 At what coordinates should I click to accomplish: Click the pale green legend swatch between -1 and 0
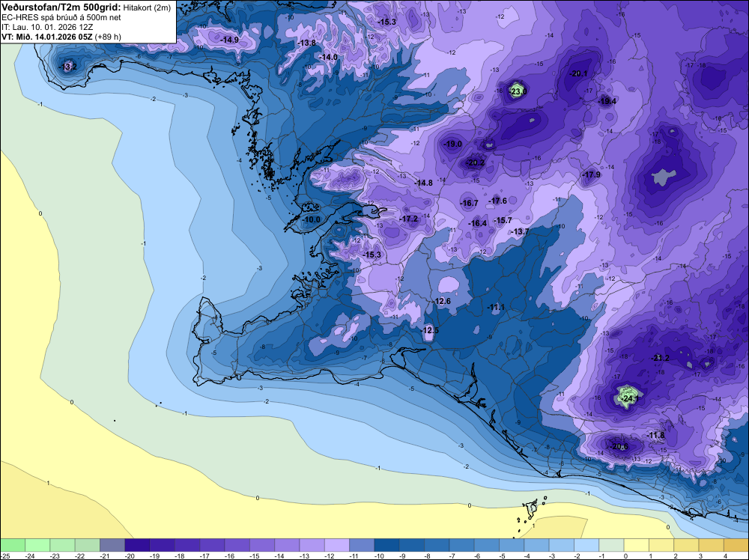pyautogui.click(x=611, y=545)
